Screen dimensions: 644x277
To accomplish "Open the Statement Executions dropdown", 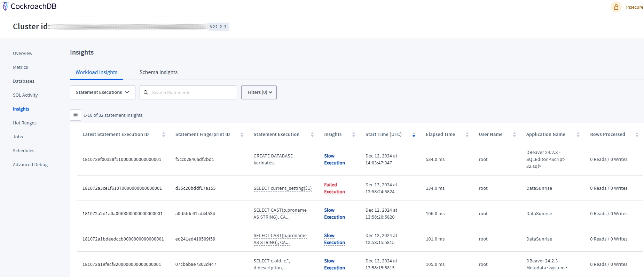I will pyautogui.click(x=103, y=92).
